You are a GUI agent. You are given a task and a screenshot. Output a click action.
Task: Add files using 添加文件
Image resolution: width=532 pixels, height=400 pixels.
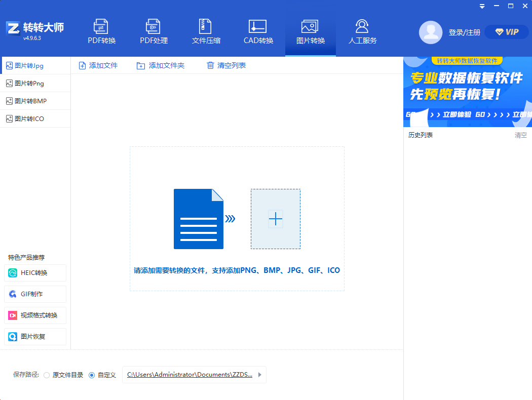click(98, 65)
